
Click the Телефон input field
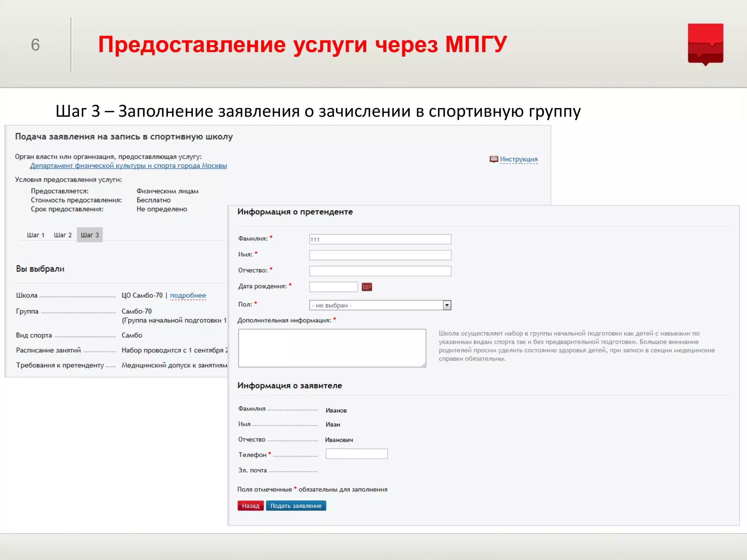click(356, 454)
